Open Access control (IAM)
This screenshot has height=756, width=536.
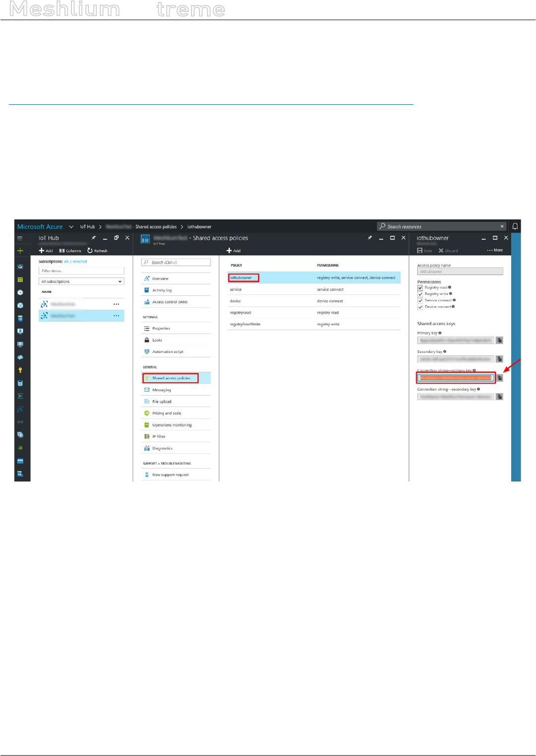click(x=176, y=302)
